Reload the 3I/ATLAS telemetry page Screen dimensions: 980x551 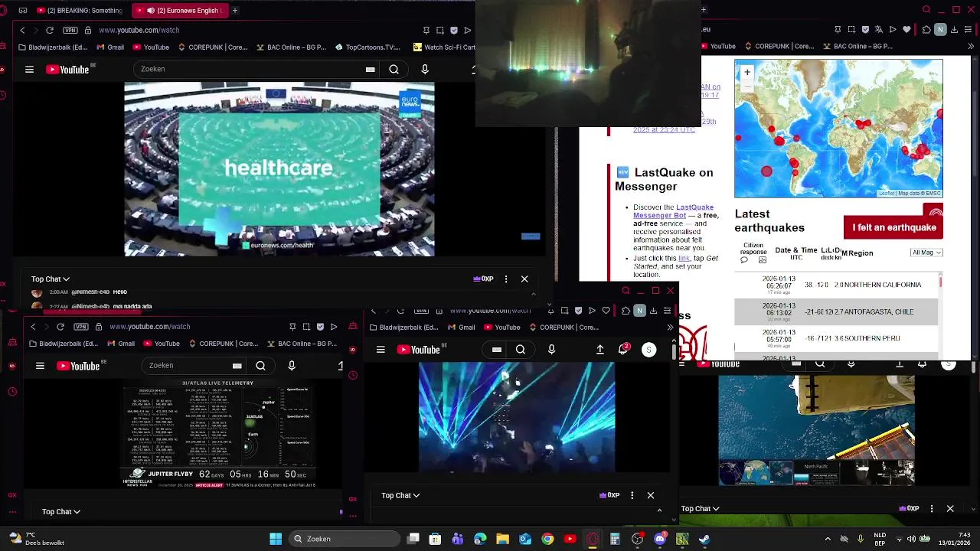pyautogui.click(x=60, y=327)
